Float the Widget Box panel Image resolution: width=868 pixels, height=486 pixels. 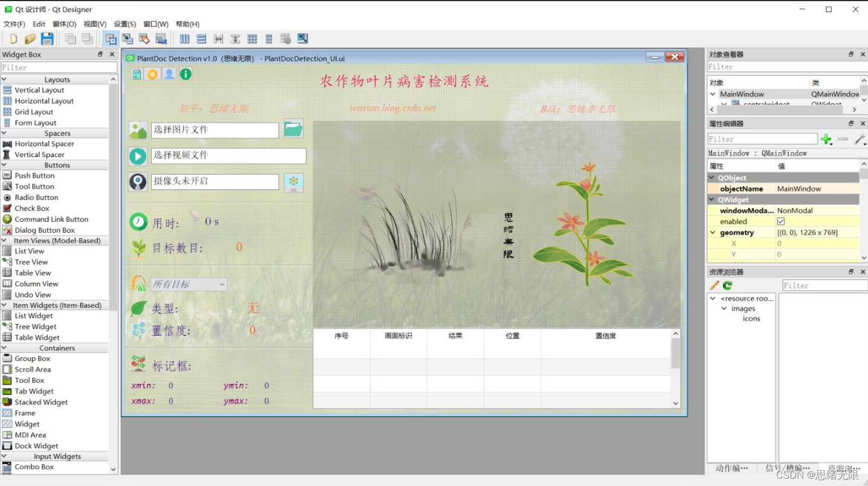(100, 54)
